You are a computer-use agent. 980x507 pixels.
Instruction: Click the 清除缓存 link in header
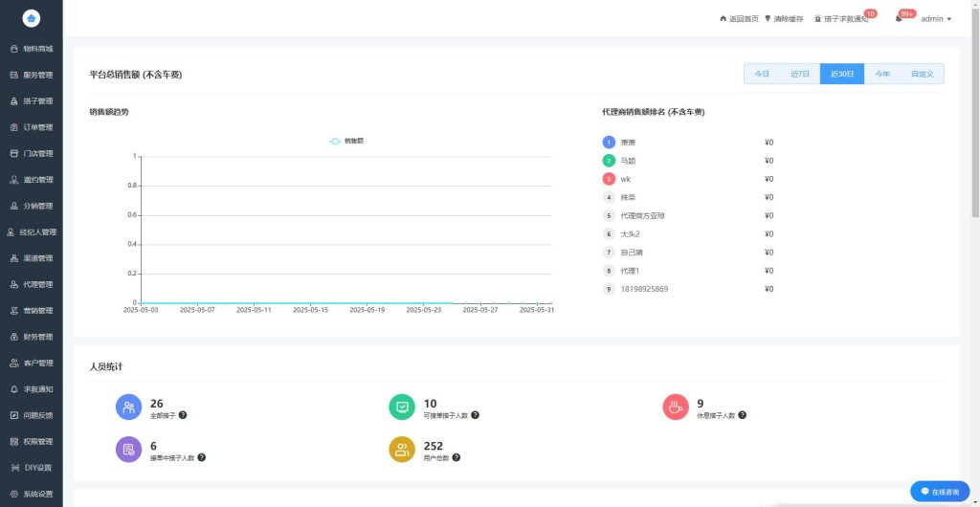tap(784, 19)
